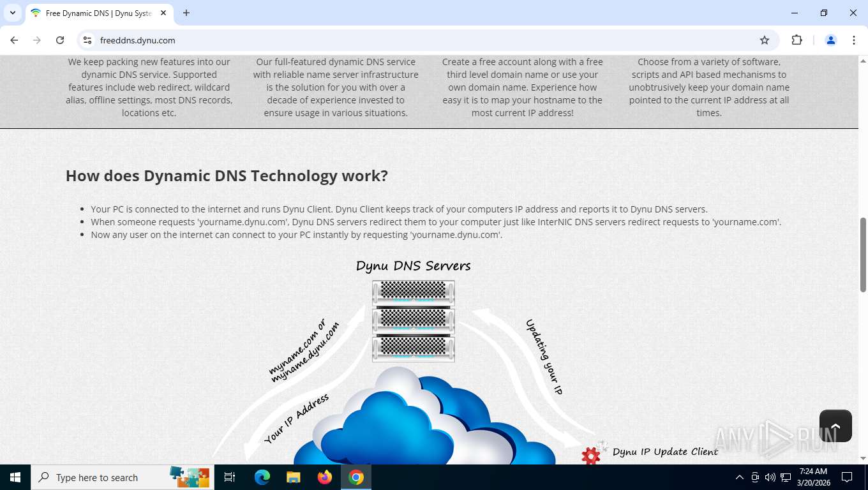This screenshot has width=868, height=490.
Task: Click the 'myname.com or myname.dynu.com' label
Action: pyautogui.click(x=303, y=352)
